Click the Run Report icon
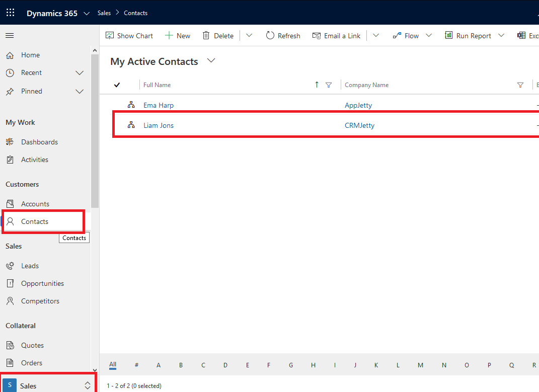The height and width of the screenshot is (392, 539). click(x=448, y=35)
